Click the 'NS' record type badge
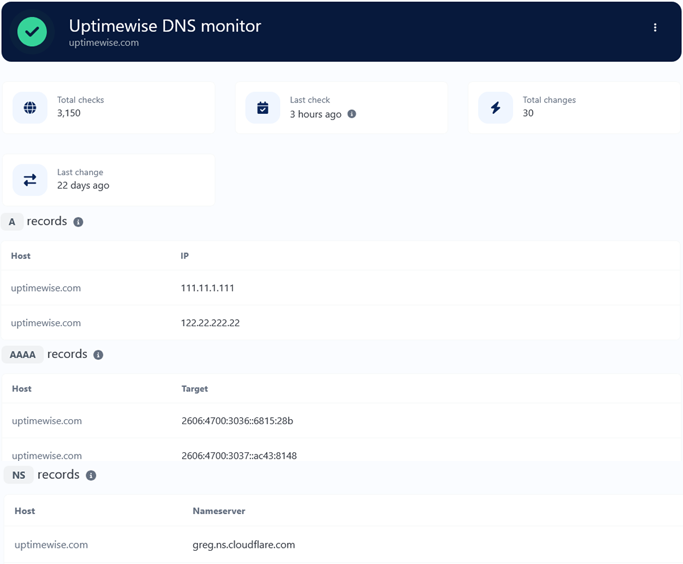 pos(18,476)
